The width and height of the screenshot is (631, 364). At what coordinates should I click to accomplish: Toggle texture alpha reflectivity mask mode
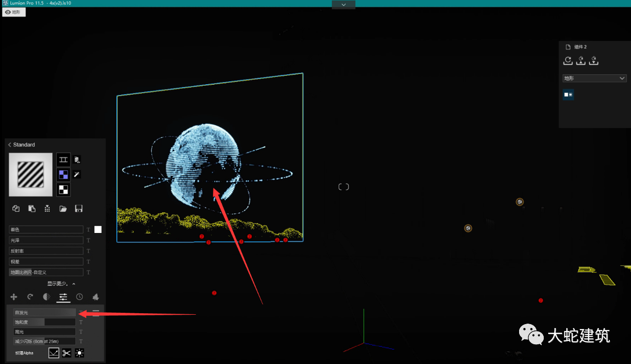(54, 353)
